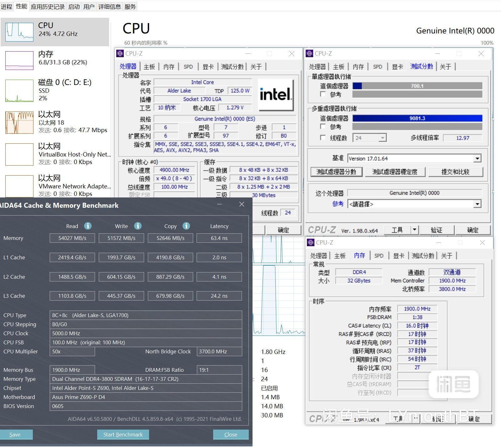Click Start Benchmark in AIDA64
This screenshot has height=448, width=501.
123,435
